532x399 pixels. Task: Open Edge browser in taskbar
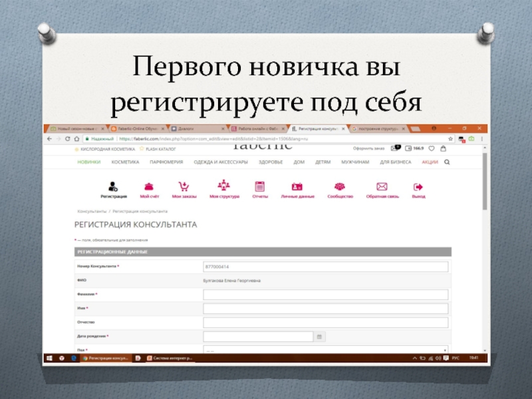[x=74, y=358]
